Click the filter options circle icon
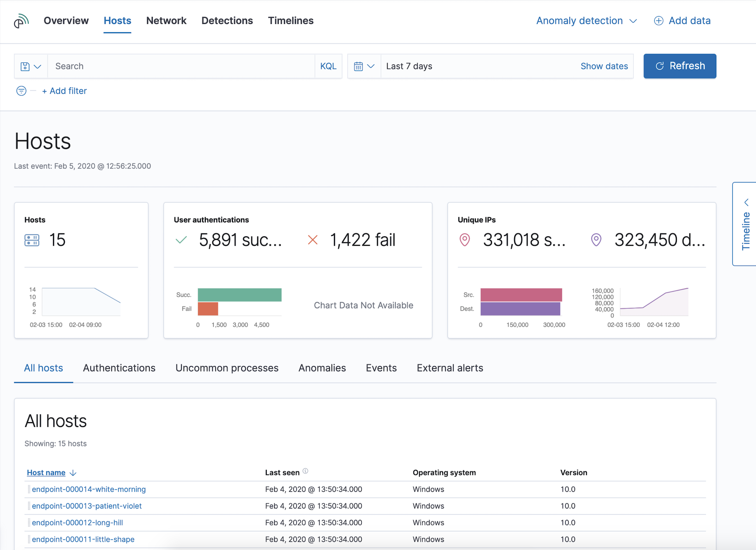The image size is (756, 550). click(x=21, y=91)
